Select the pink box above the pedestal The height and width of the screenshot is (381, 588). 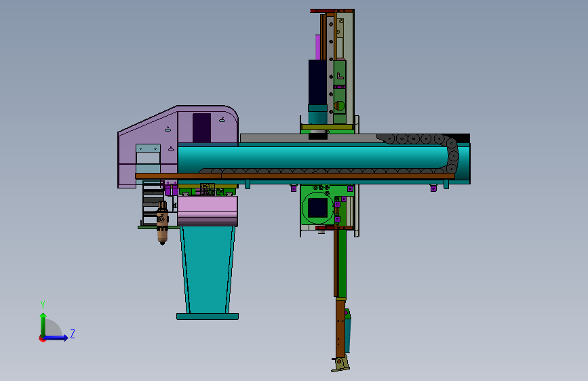(208, 211)
